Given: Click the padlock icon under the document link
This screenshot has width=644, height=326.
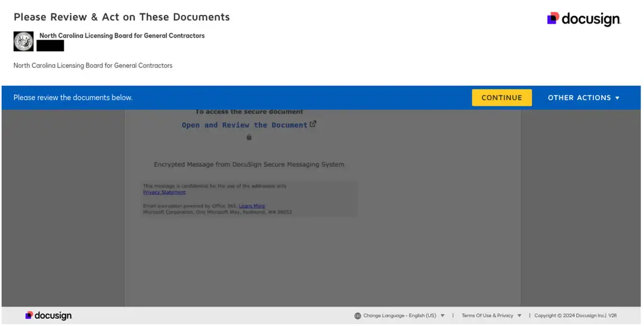Looking at the screenshot, I should point(249,137).
